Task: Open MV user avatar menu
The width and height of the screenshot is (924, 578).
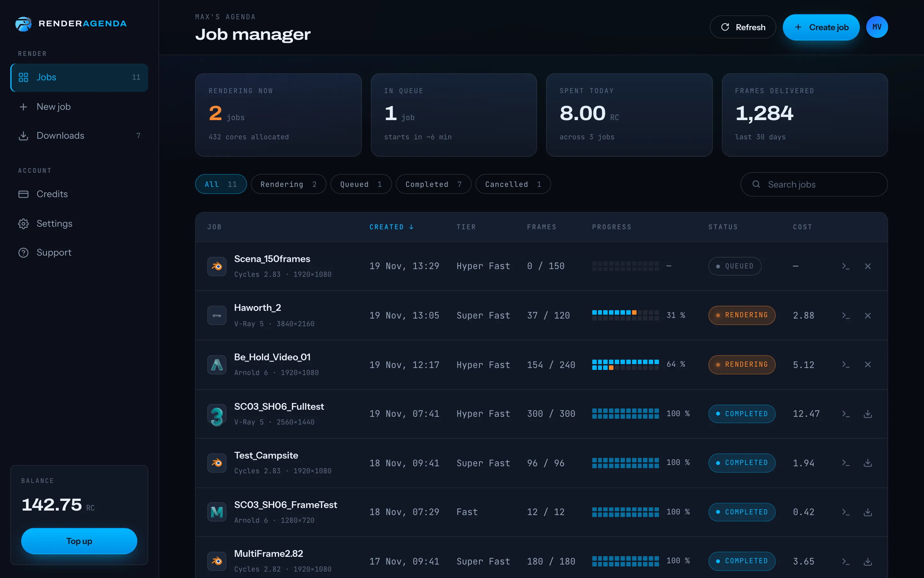Action: pyautogui.click(x=877, y=27)
